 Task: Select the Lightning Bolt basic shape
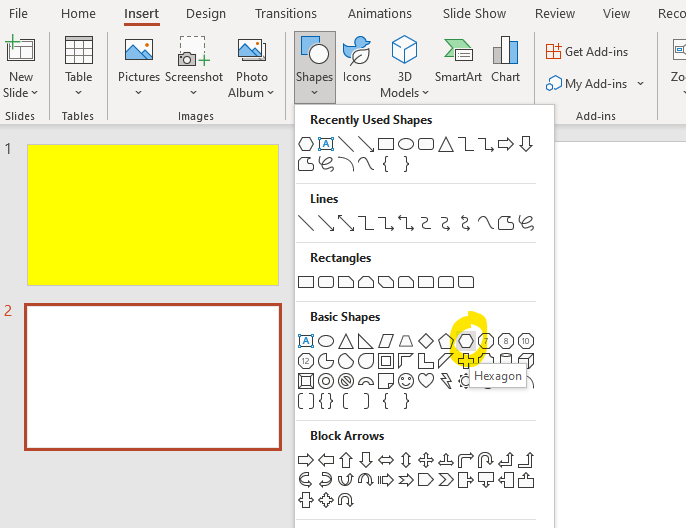446,381
